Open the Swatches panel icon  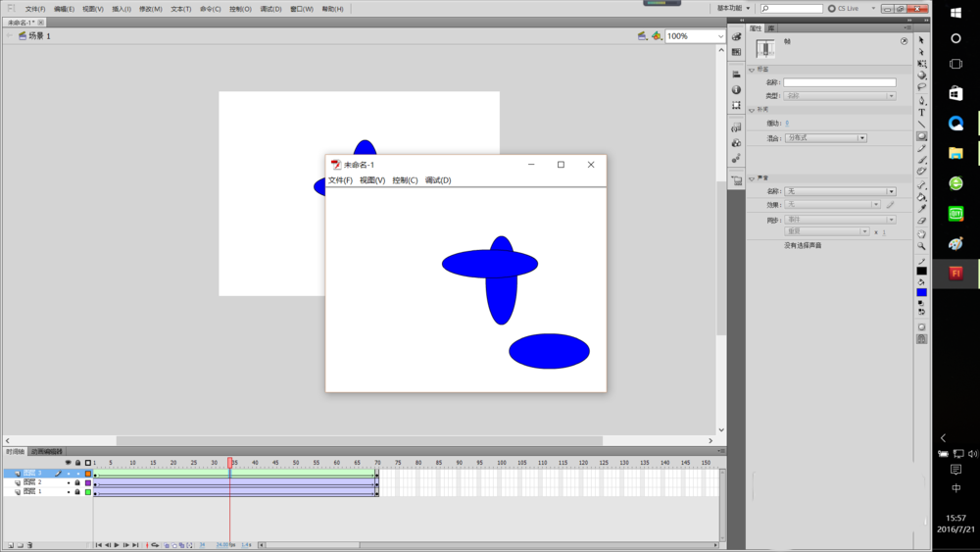pos(736,52)
